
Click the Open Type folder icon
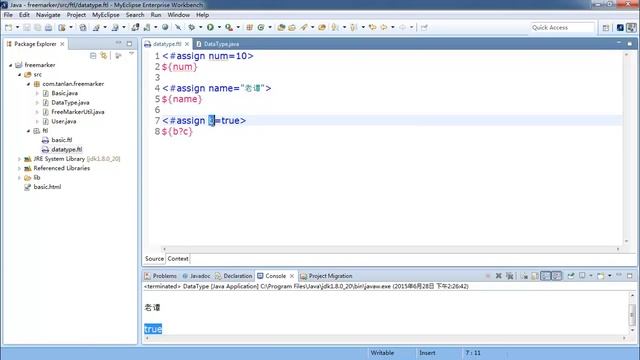pyautogui.click(x=281, y=27)
